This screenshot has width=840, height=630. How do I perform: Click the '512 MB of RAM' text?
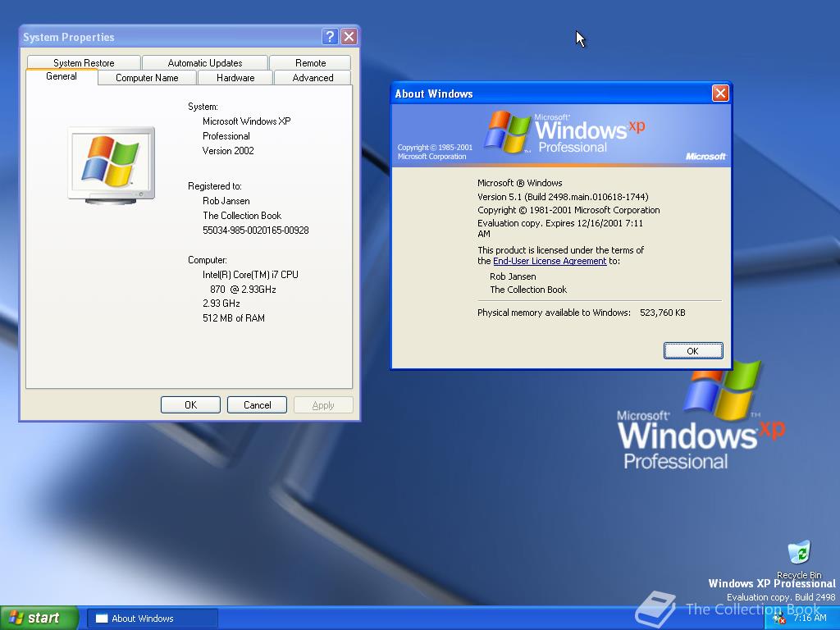pyautogui.click(x=234, y=318)
